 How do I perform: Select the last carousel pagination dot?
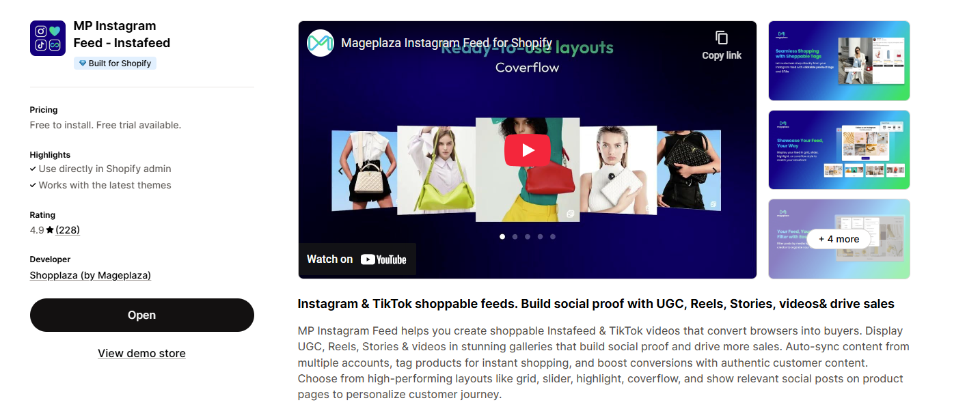coord(553,237)
